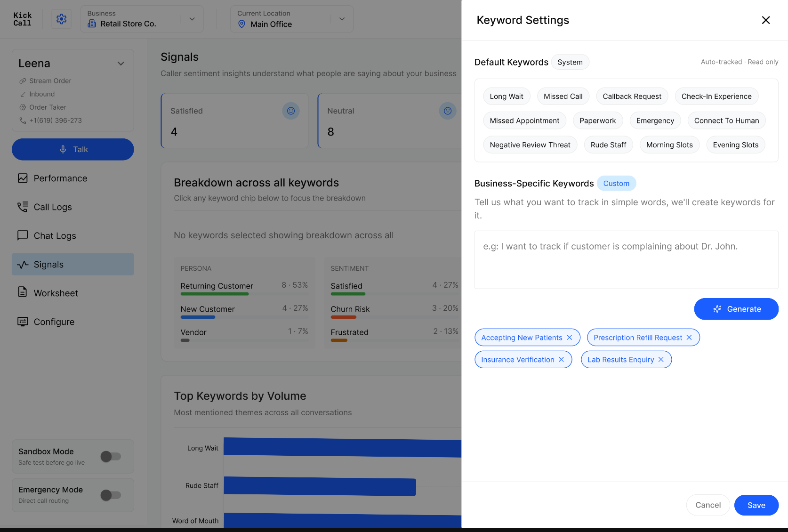Remove the Accepting New Patients keyword

[x=570, y=338]
